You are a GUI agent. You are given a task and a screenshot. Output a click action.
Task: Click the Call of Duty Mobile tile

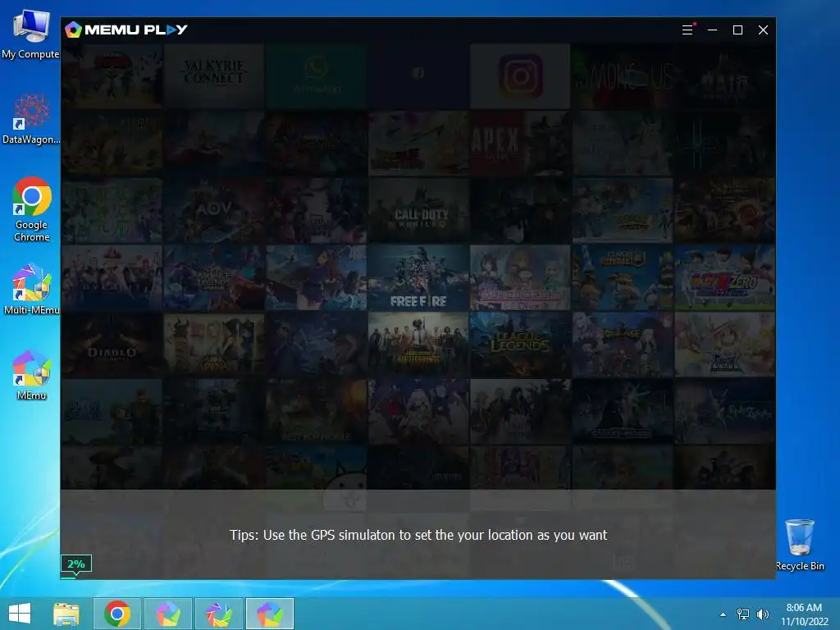[418, 211]
